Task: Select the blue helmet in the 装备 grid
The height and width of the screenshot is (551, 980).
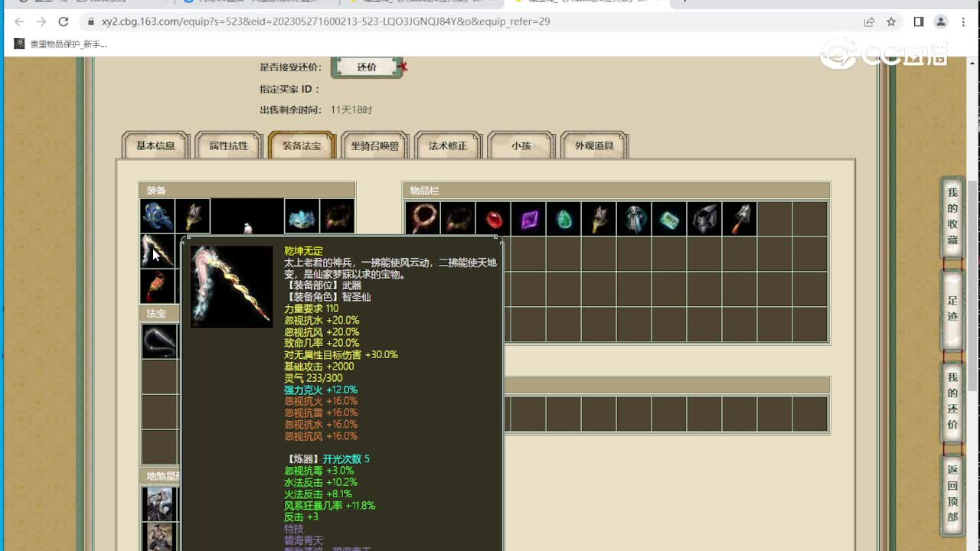Action: 157,217
